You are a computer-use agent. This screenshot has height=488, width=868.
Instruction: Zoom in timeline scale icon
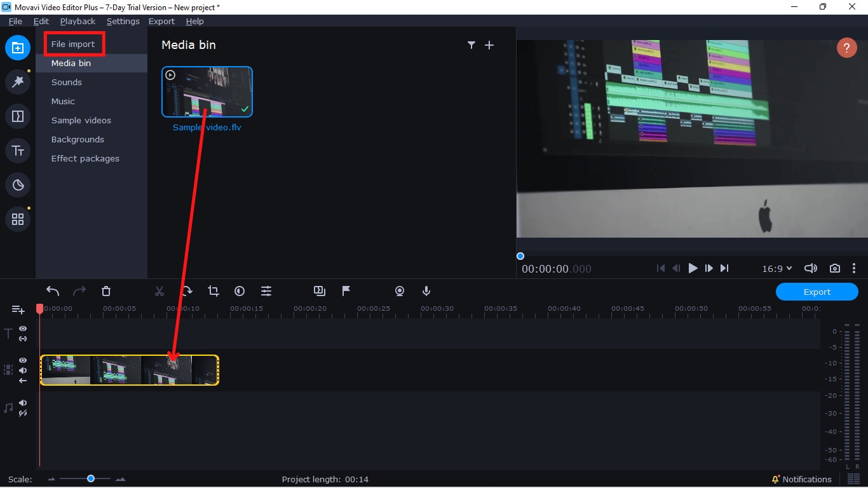pyautogui.click(x=120, y=479)
